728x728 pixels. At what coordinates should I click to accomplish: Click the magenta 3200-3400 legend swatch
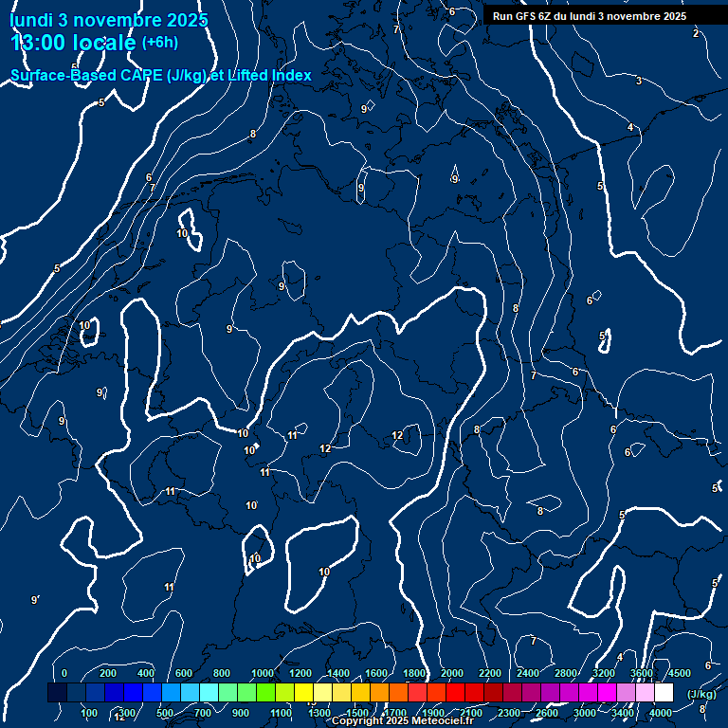click(607, 692)
